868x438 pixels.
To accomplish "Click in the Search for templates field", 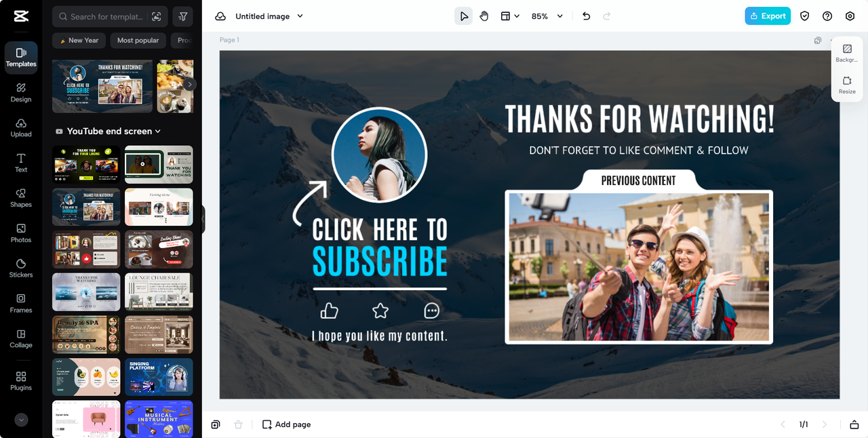I will 106,16.
